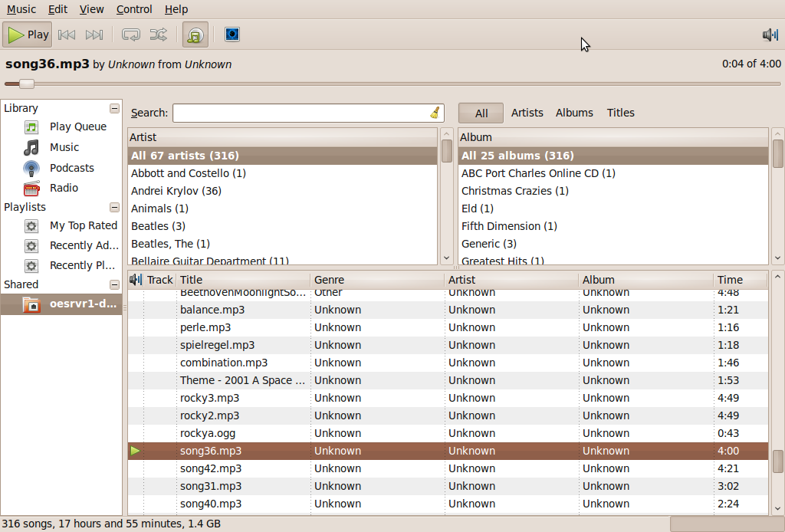Select album Generic (3)

[613, 244]
